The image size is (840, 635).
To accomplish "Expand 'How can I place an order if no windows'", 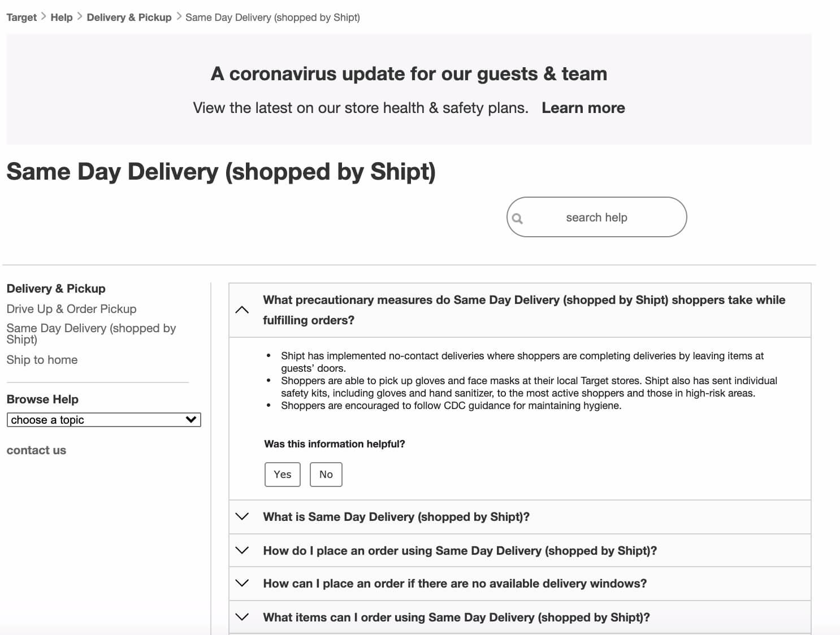I will 454,584.
